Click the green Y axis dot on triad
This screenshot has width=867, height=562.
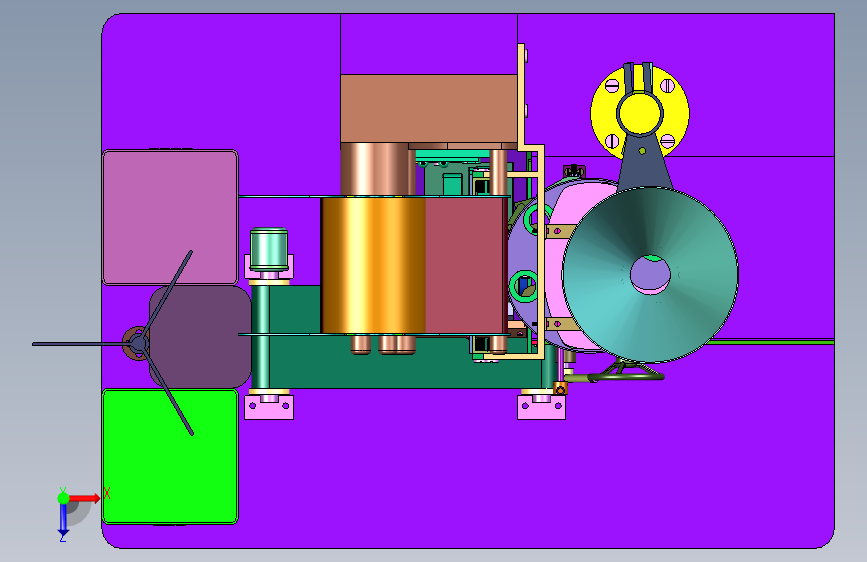tap(63, 498)
